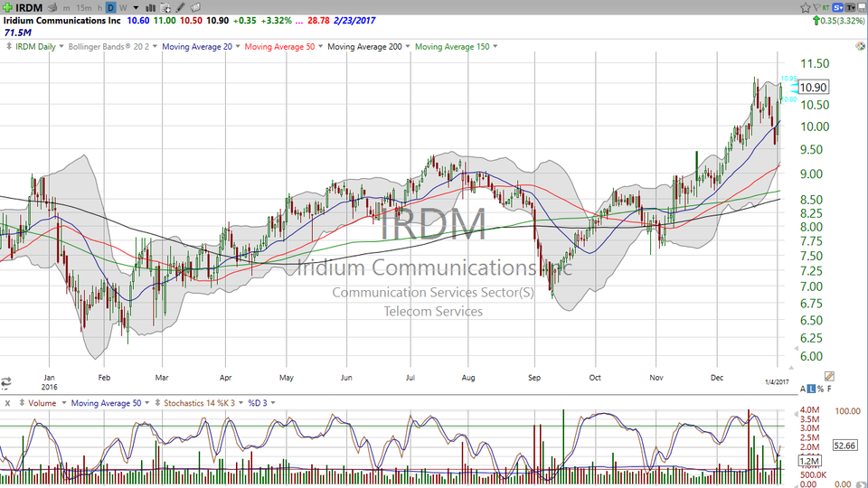Click the green plus add-symbol icon
The width and height of the screenshot is (868, 488).
pyautogui.click(x=8, y=8)
